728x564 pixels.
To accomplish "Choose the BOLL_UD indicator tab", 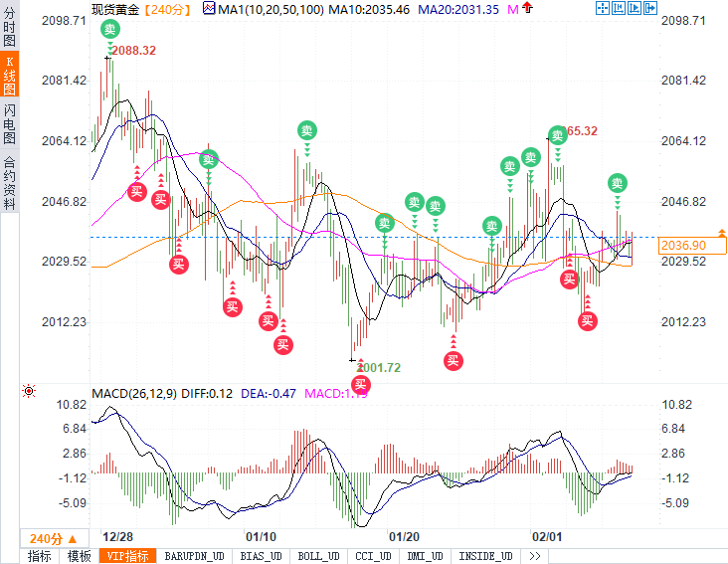I will (319, 556).
